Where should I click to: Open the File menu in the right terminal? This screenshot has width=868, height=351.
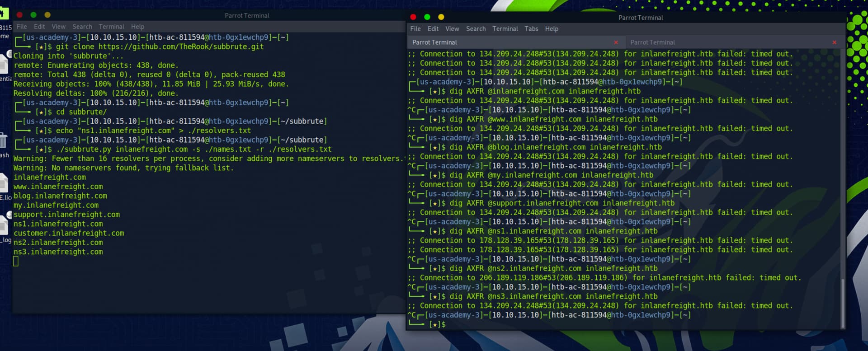click(415, 29)
